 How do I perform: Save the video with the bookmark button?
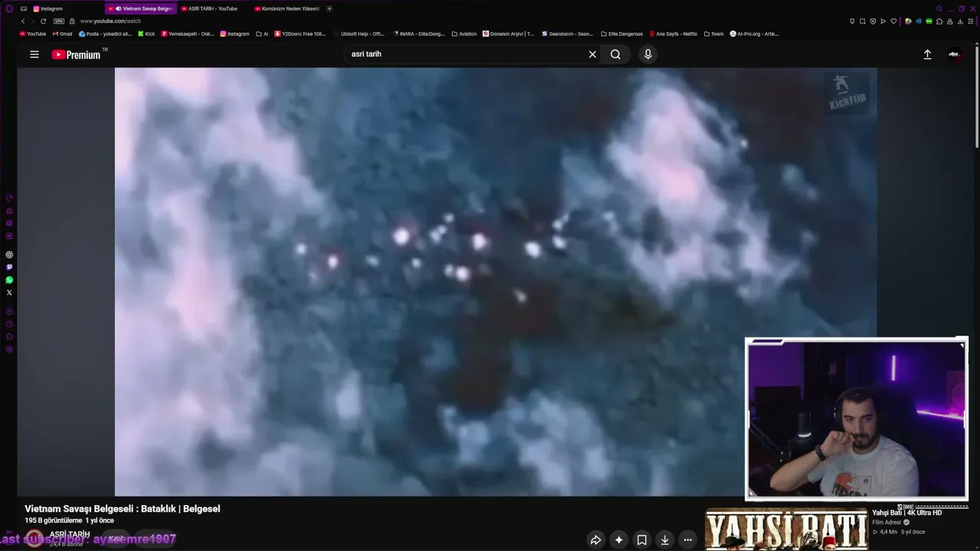(642, 540)
